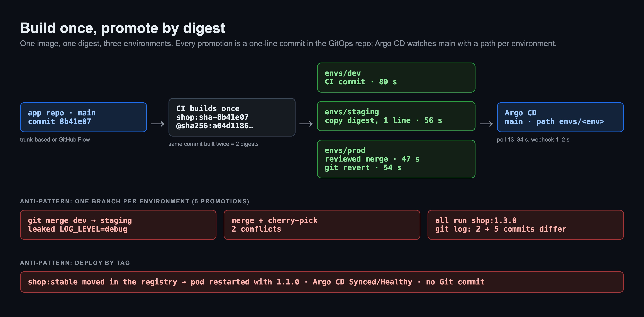This screenshot has height=317, width=644.
Task: Select the 'app repo · main' commit 8b41e07 box
Action: click(84, 117)
